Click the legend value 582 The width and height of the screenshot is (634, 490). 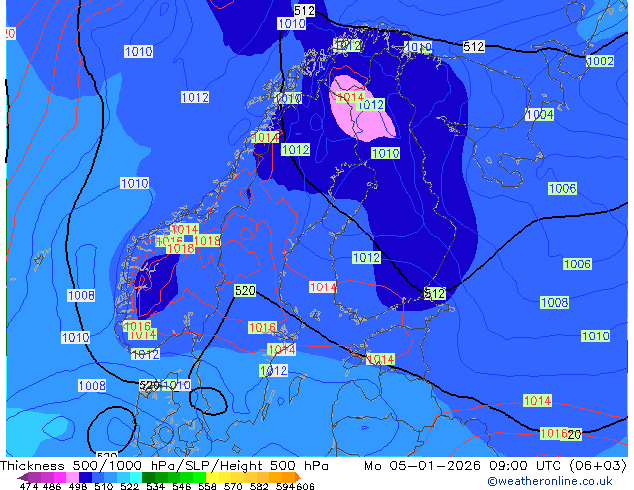pyautogui.click(x=259, y=486)
